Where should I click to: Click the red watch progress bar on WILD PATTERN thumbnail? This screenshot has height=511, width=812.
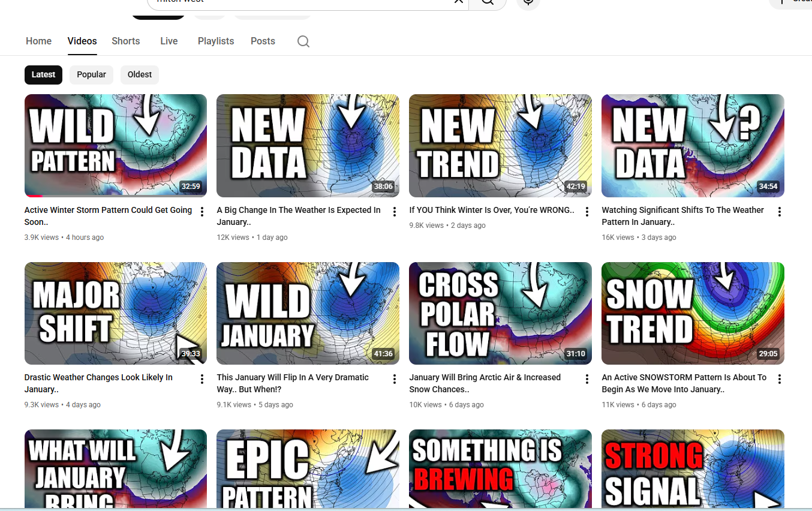34,196
